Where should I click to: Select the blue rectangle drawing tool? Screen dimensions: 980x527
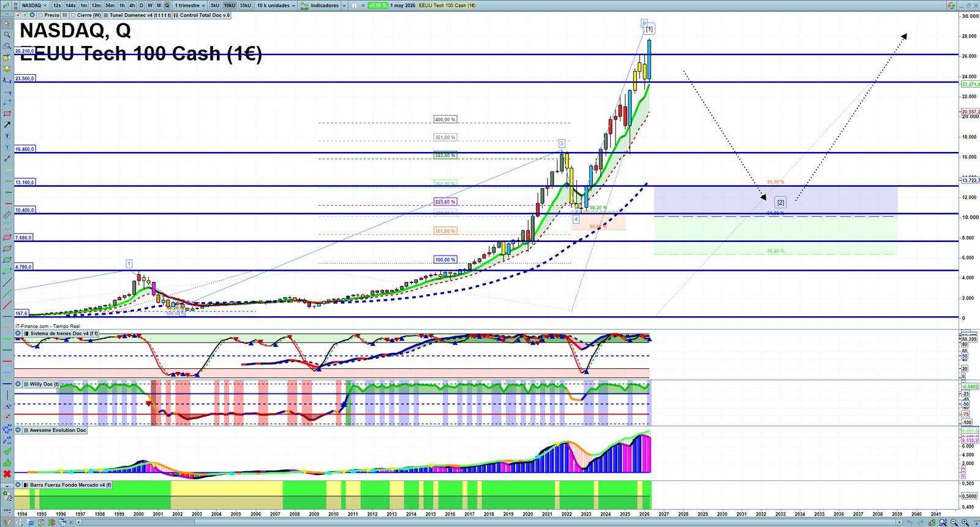tap(7, 103)
